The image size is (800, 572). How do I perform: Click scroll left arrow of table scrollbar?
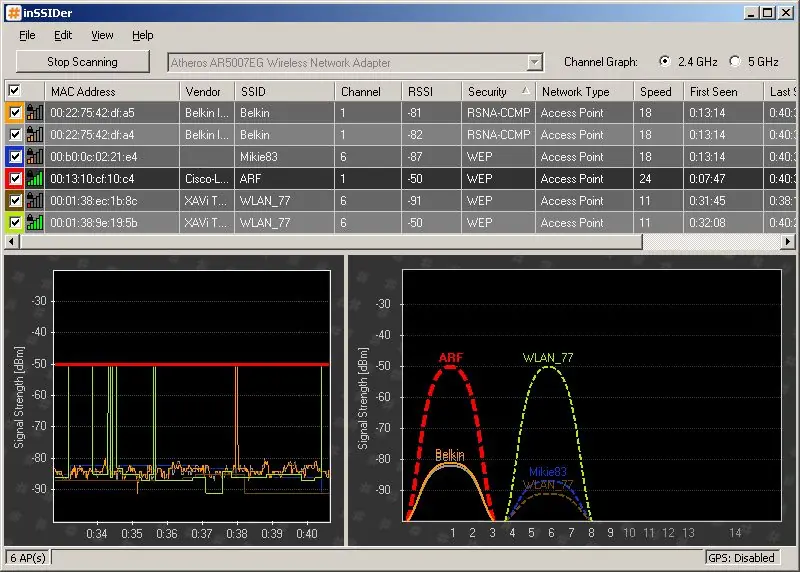click(12, 241)
